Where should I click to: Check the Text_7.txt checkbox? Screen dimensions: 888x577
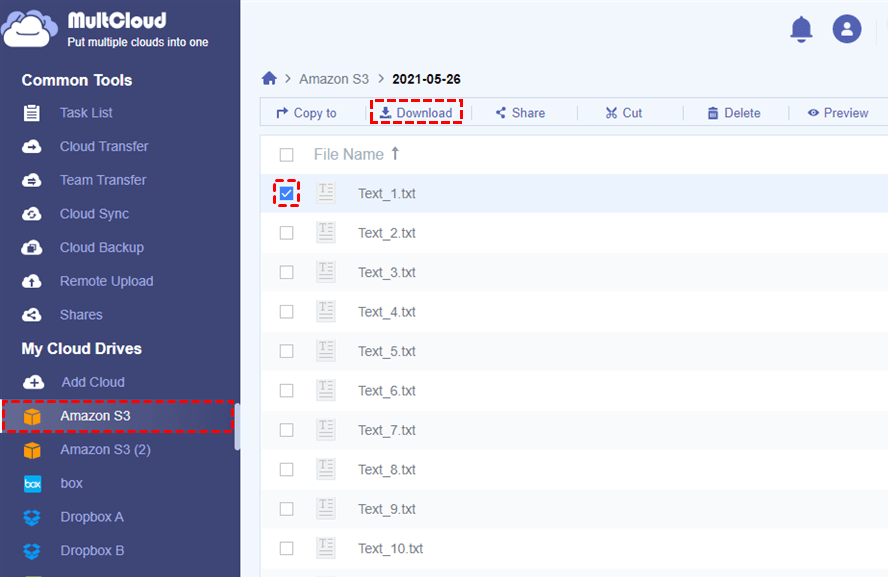[x=287, y=430]
